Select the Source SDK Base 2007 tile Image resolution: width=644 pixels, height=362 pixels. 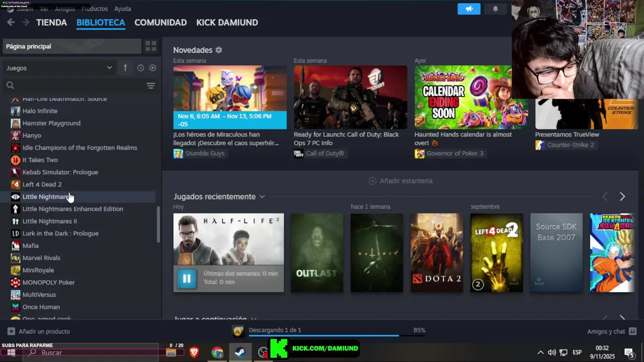556,253
